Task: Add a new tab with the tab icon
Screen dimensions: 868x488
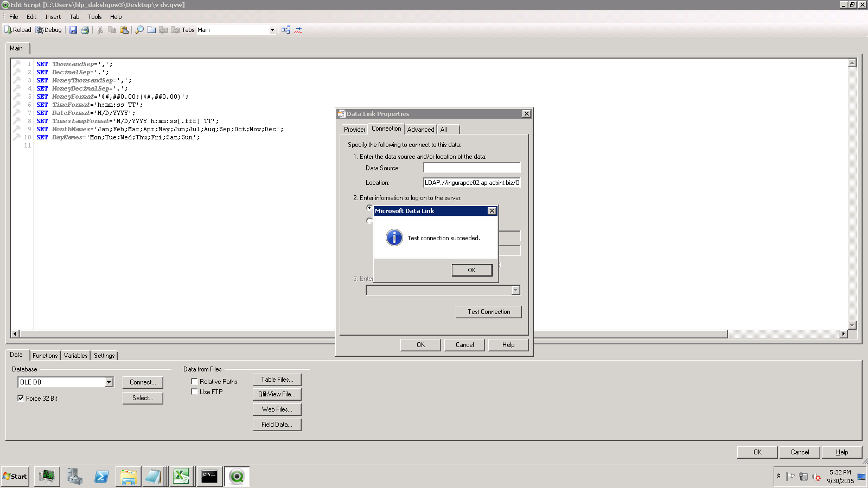Action: click(151, 30)
